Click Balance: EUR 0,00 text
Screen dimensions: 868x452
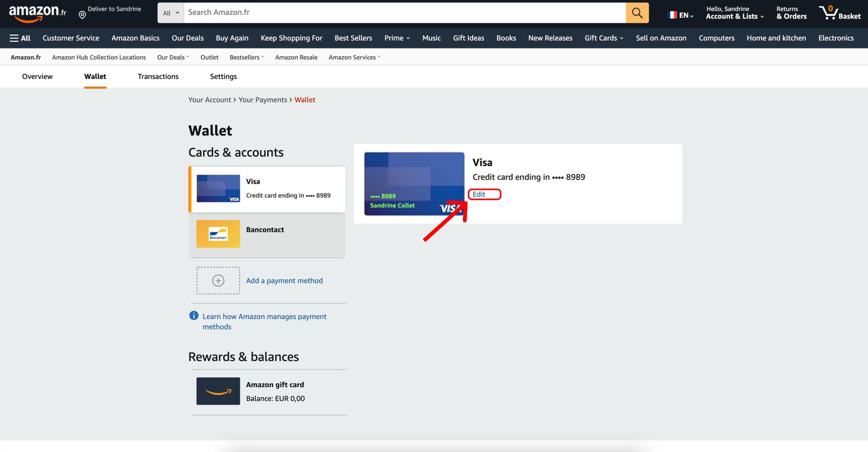pyautogui.click(x=275, y=399)
